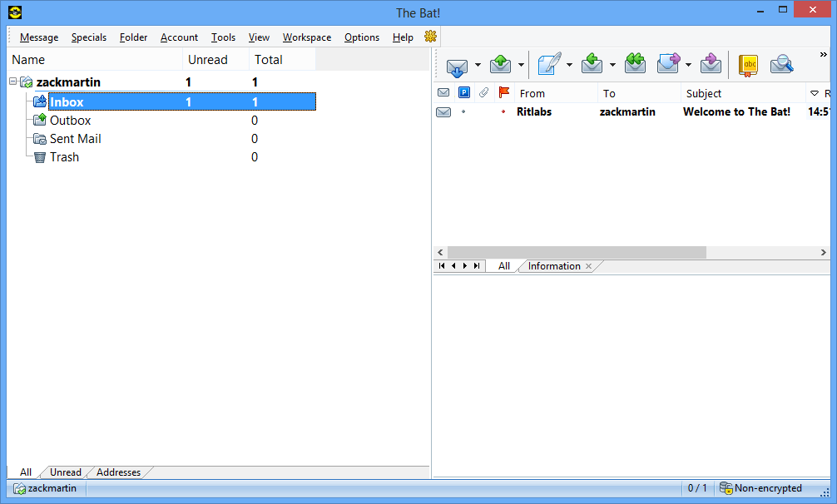
Task: Expand the toolbar overflow chevron
Action: coord(823,54)
